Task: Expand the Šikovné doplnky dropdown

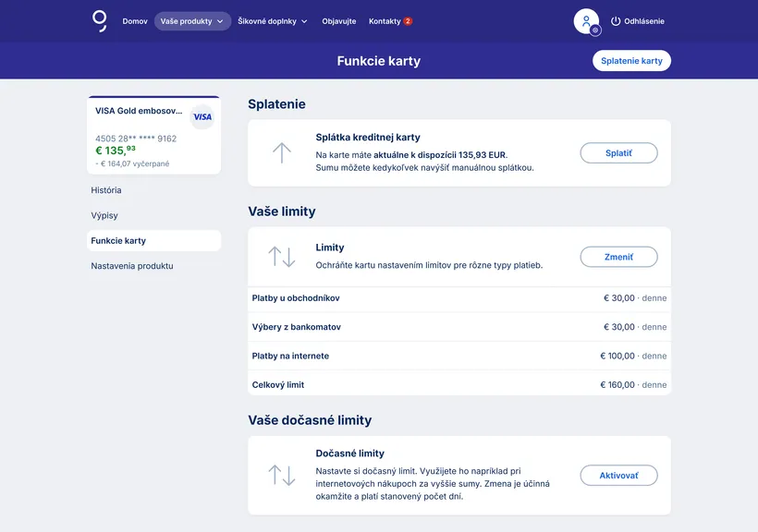Action: click(273, 21)
